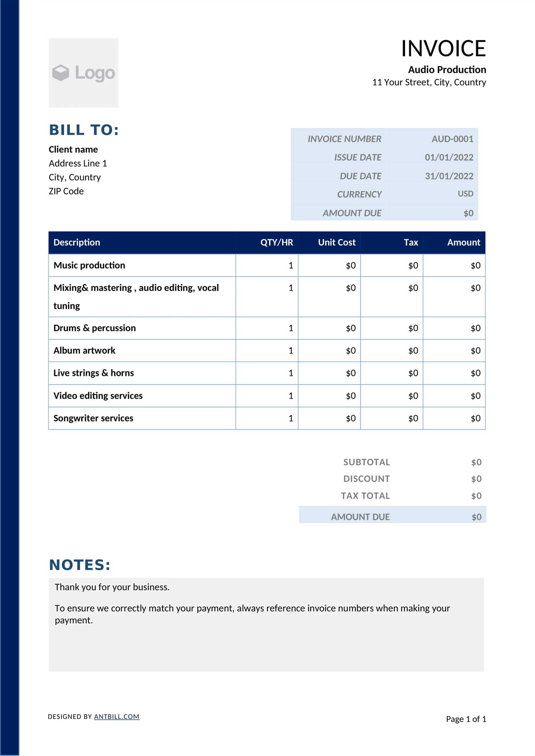Click 'City, Country' under Client name

75,177
